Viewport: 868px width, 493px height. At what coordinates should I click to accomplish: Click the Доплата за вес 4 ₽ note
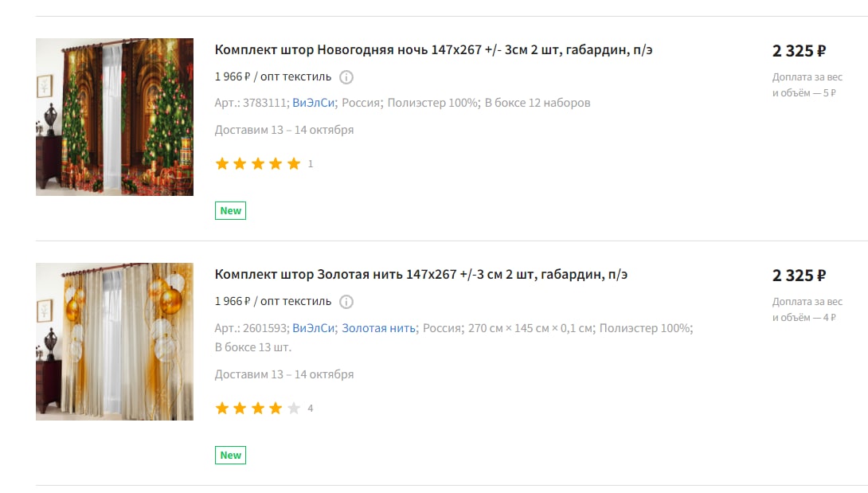[x=807, y=310]
